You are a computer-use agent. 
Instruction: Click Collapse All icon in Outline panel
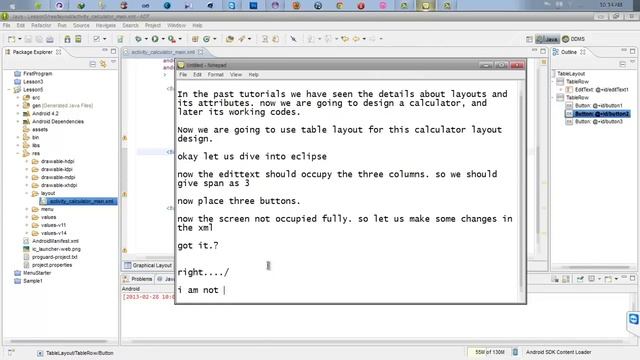coord(622,64)
